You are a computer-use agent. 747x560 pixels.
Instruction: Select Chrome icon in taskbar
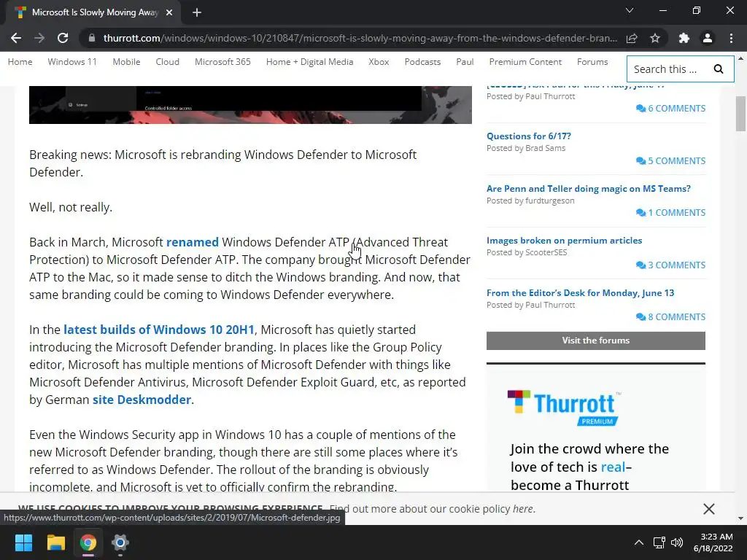[x=88, y=542]
